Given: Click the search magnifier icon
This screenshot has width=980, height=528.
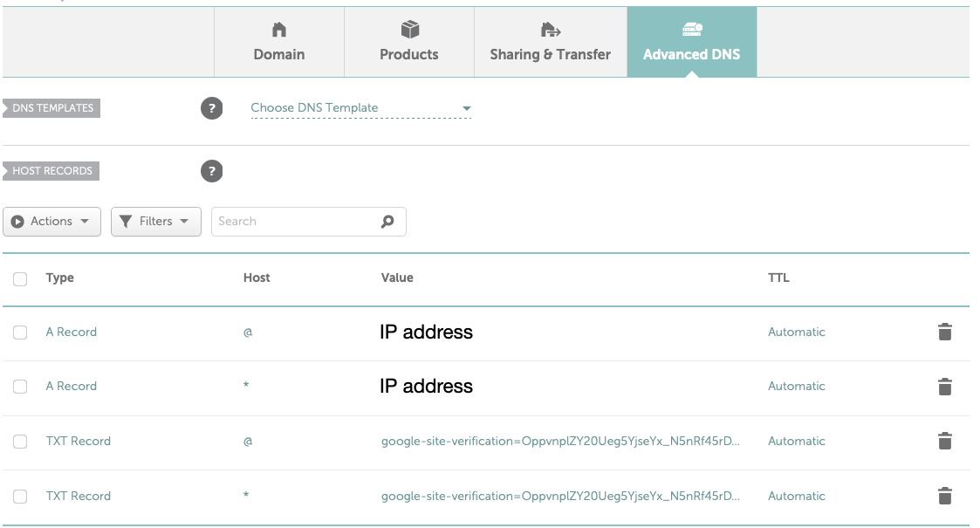Looking at the screenshot, I should tap(387, 222).
